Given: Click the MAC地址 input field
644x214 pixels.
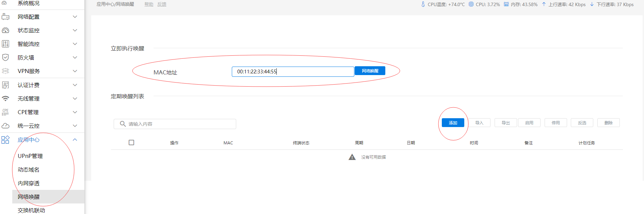Looking at the screenshot, I should point(293,72).
